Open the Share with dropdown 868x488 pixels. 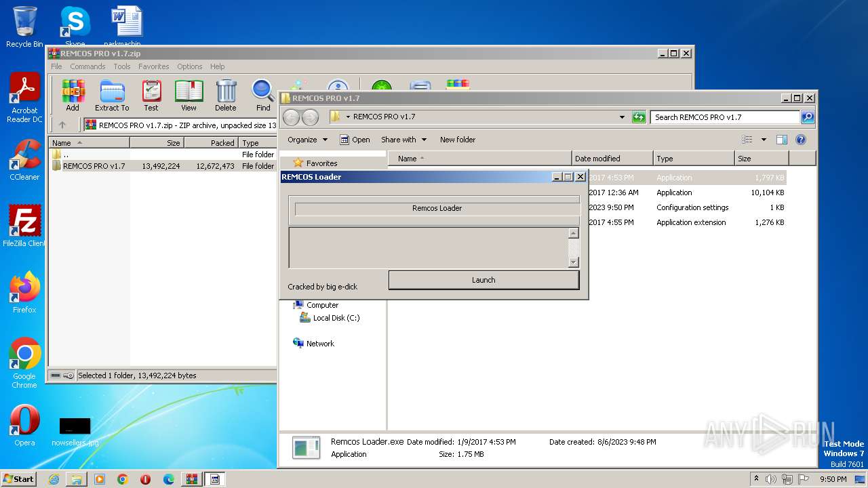click(x=404, y=140)
